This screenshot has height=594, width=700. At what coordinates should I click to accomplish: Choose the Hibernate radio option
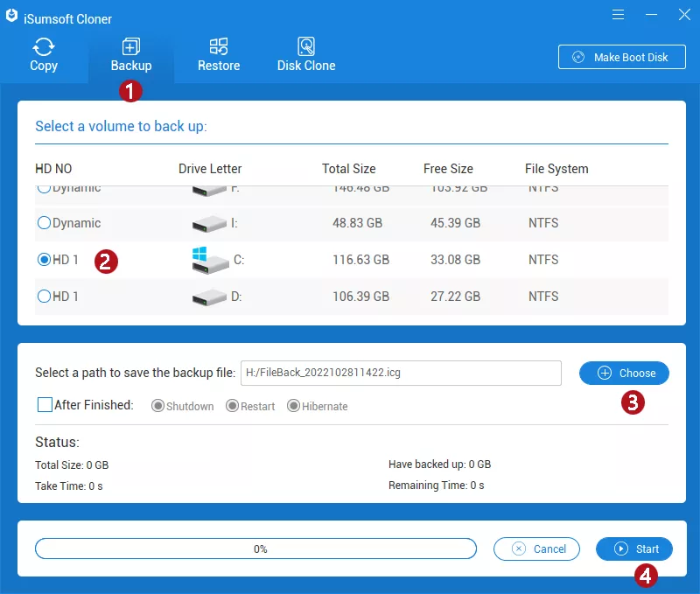pos(294,406)
